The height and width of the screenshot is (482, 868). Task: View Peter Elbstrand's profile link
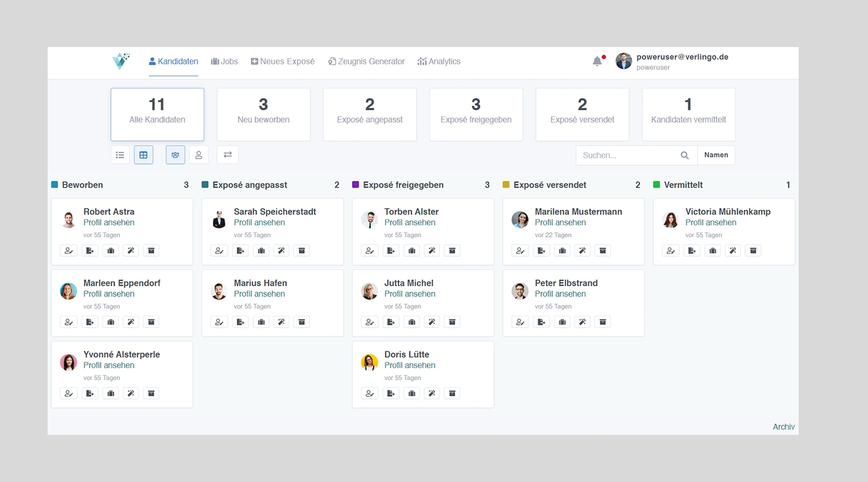coord(560,294)
